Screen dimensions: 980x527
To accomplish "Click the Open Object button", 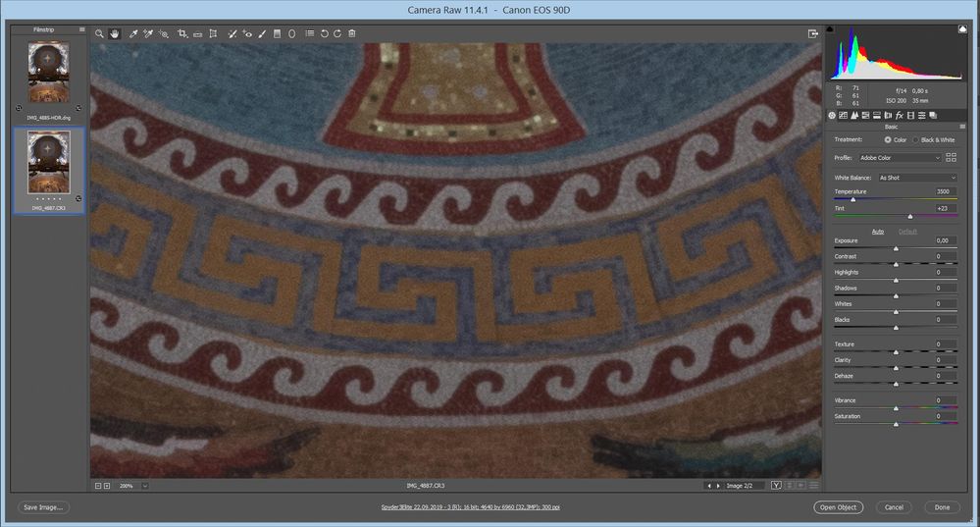I will click(838, 507).
